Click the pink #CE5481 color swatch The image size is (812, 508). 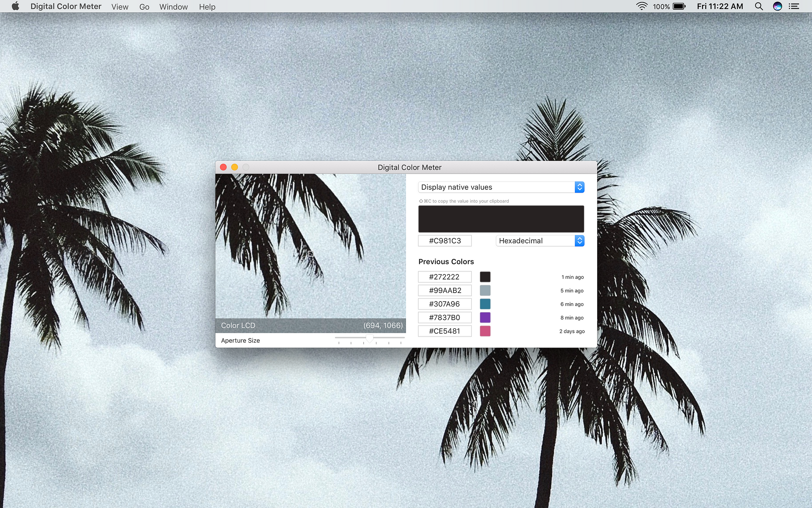485,331
